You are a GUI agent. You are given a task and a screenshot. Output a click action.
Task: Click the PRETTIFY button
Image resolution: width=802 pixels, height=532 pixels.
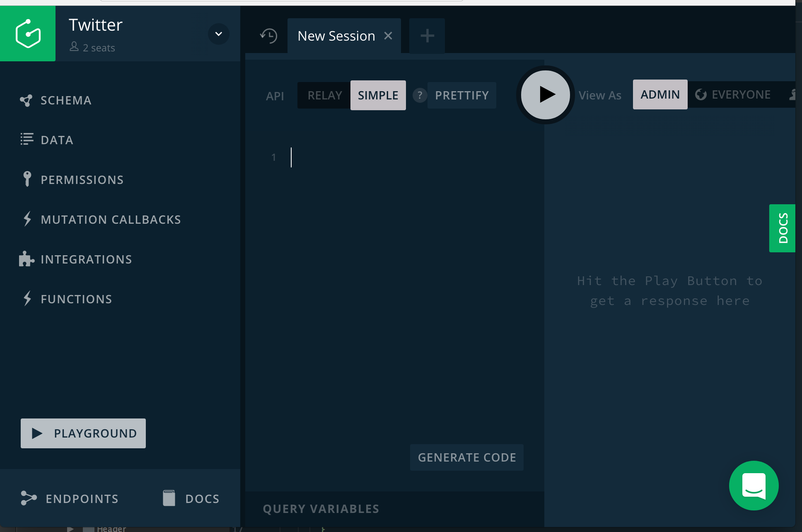(461, 95)
